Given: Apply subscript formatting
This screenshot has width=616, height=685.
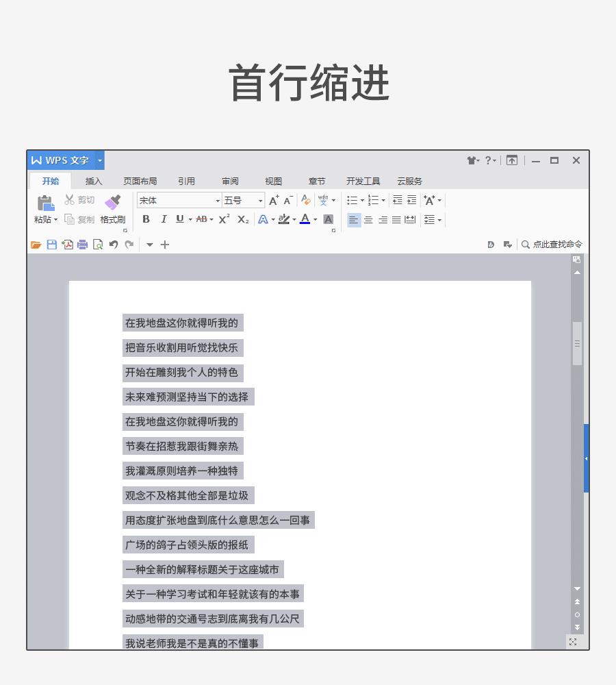Looking at the screenshot, I should 242,219.
